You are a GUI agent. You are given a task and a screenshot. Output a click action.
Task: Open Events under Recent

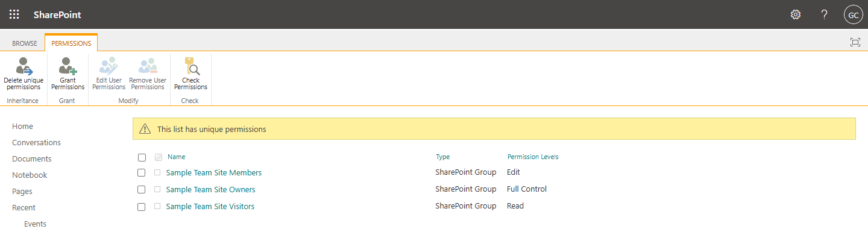(36, 224)
